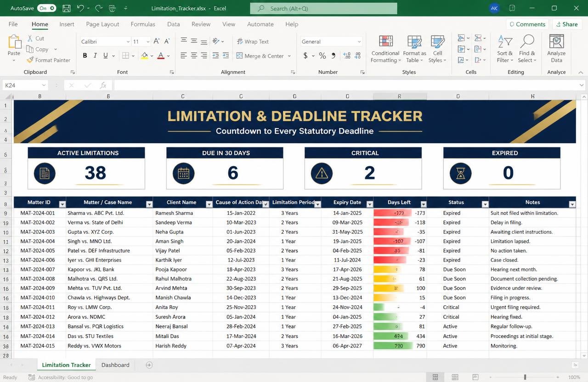588x382 pixels.
Task: Open Matter ID column filter dropdown
Action: click(62, 204)
